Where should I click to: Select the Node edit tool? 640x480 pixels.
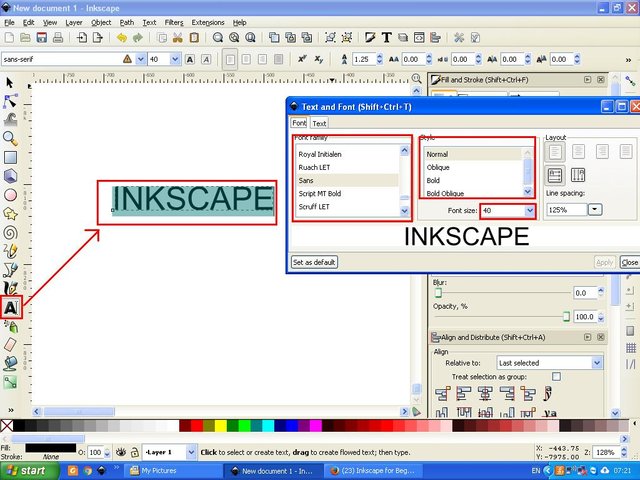coord(10,101)
